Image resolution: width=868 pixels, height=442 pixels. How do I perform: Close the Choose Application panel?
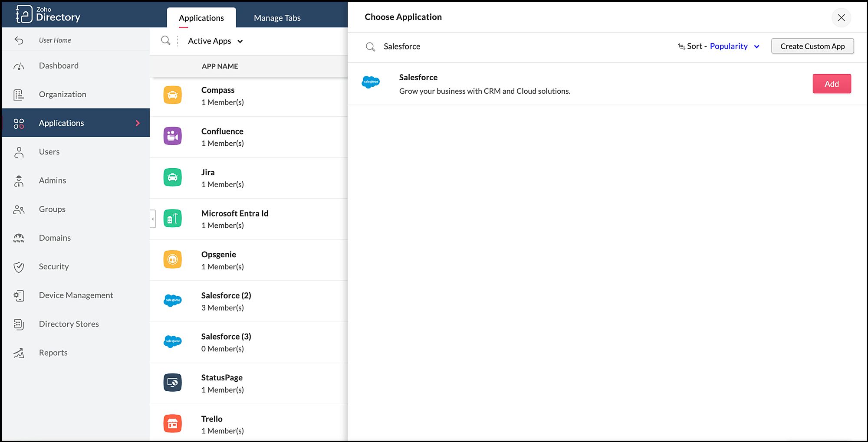(841, 18)
